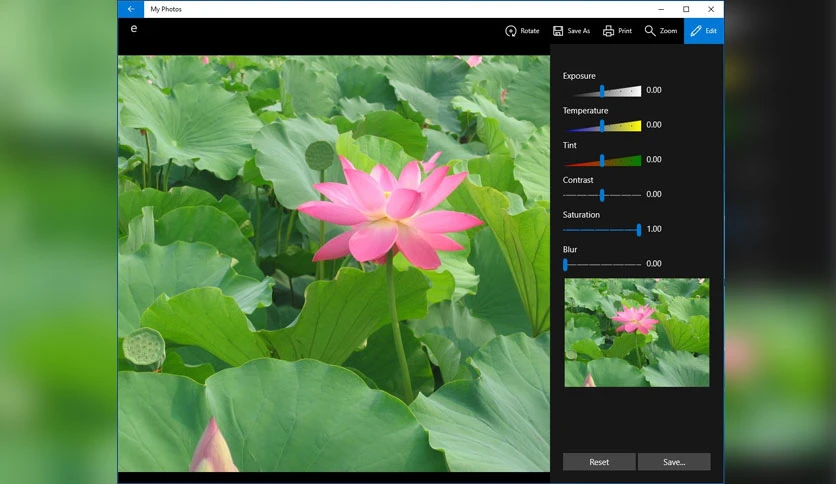The image size is (836, 484).
Task: Click the My Photos window title
Action: point(166,9)
